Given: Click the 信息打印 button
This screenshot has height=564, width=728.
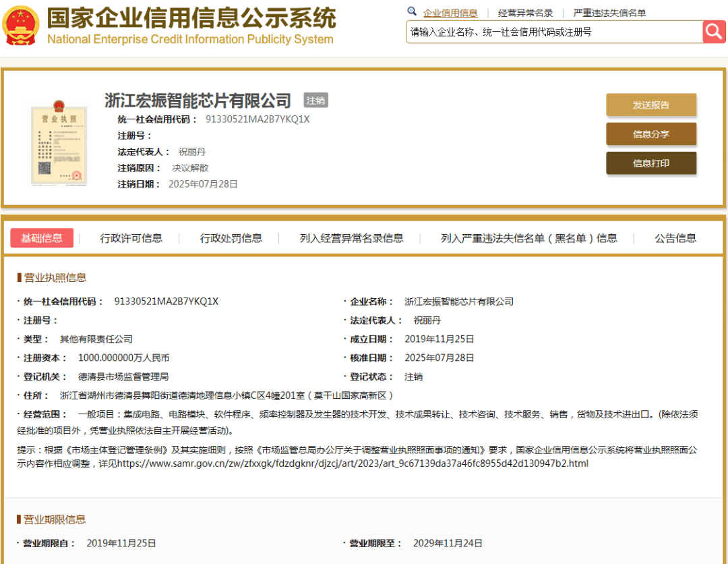Looking at the screenshot, I should (651, 163).
